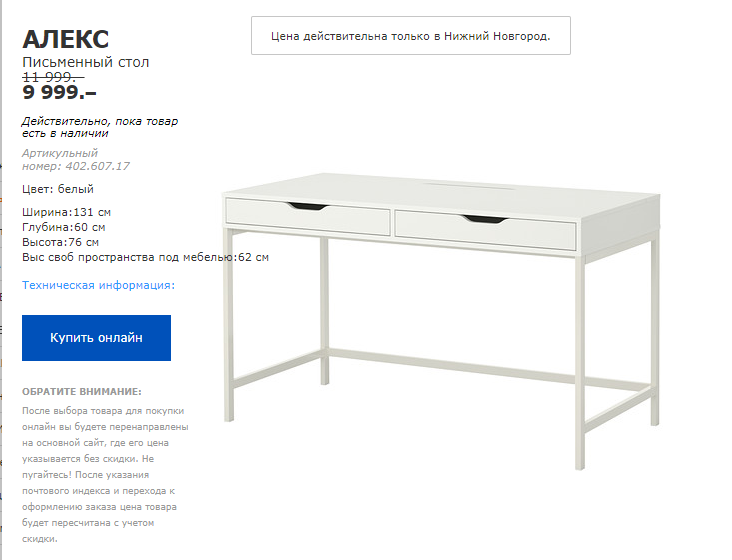Click the under-furniture clearance 62 см line
The width and height of the screenshot is (732, 560).
145,257
